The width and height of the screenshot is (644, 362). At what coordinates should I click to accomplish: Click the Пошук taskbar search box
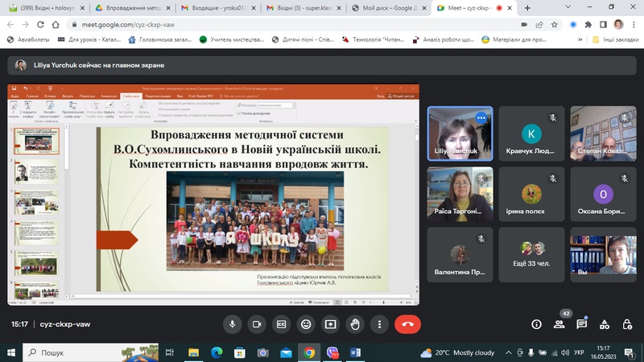pyautogui.click(x=91, y=352)
